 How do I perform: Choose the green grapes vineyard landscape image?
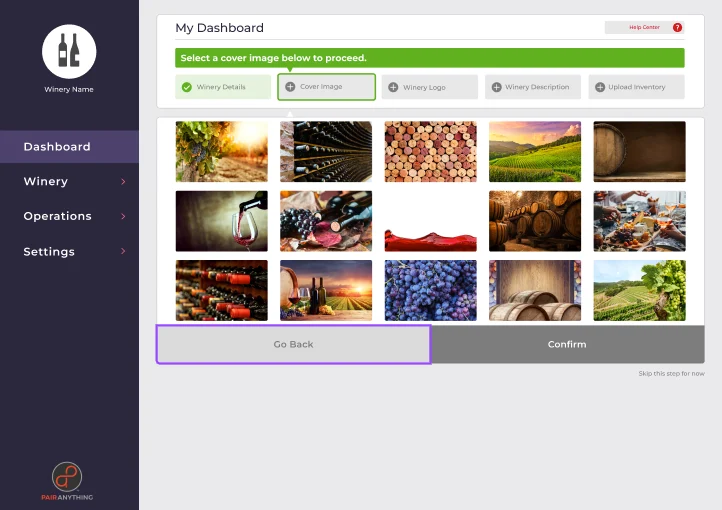click(x=640, y=290)
